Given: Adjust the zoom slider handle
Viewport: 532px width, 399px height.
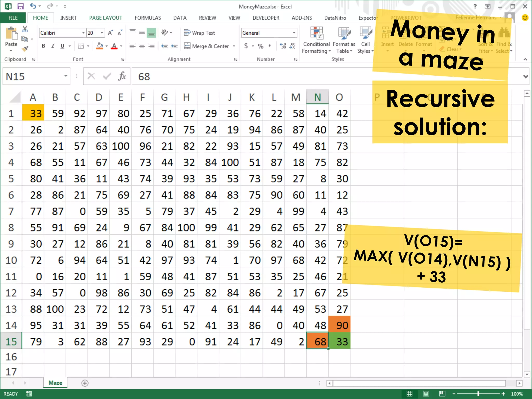Looking at the screenshot, I should (x=478, y=394).
